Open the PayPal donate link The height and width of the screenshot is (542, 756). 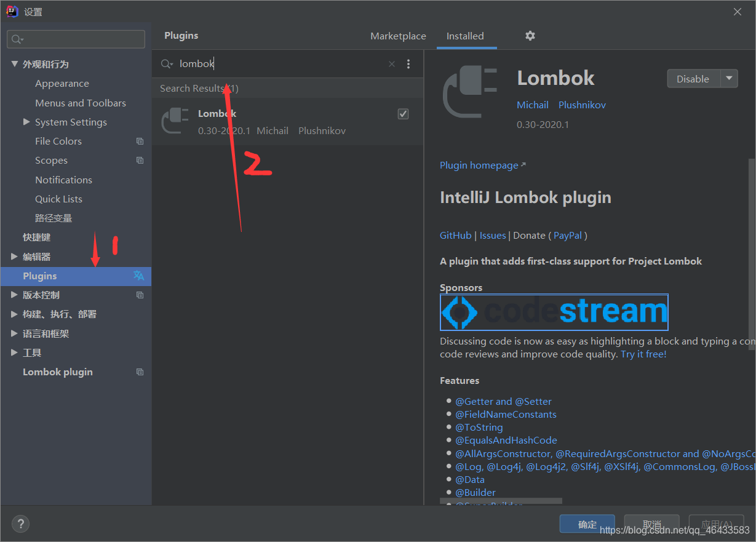tap(568, 236)
